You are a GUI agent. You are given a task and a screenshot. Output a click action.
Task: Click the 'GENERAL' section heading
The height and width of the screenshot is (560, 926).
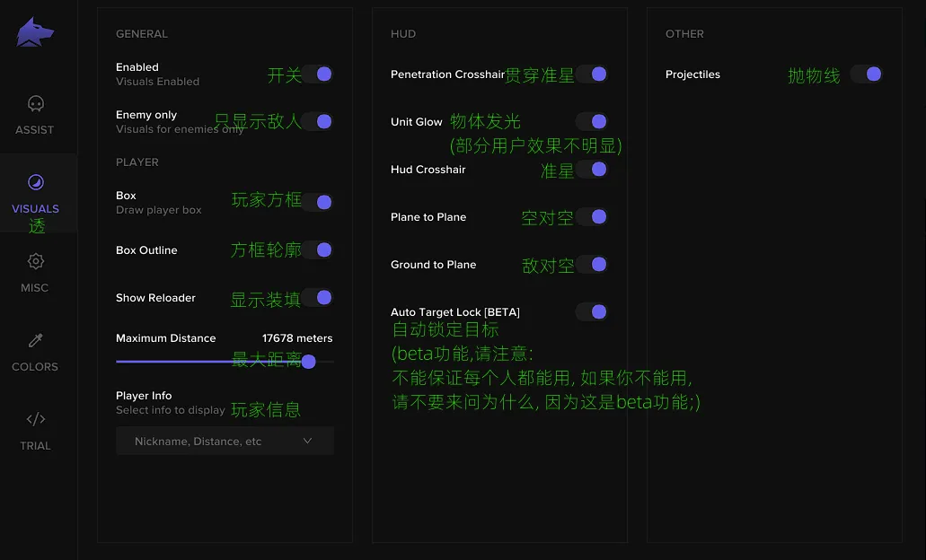142,33
